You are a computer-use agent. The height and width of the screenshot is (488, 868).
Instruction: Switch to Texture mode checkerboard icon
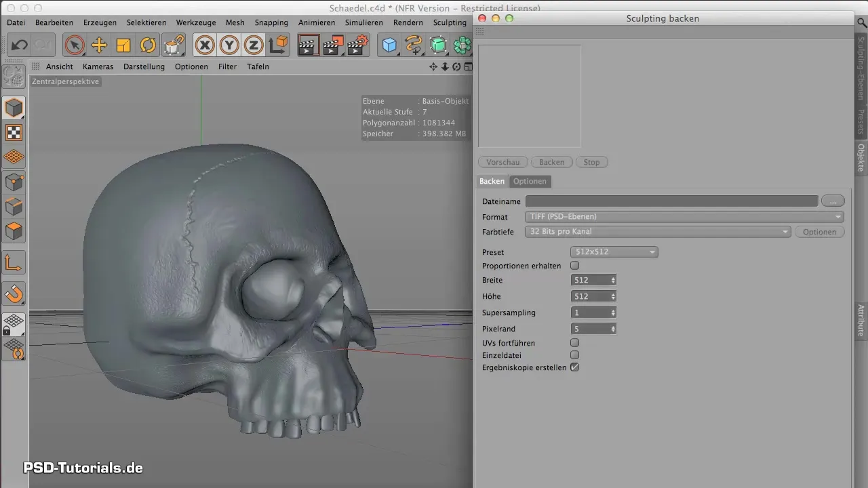pyautogui.click(x=14, y=132)
